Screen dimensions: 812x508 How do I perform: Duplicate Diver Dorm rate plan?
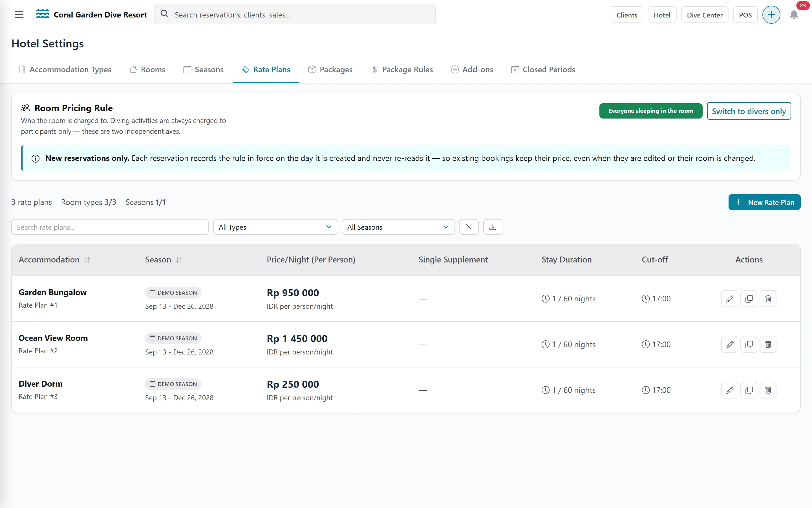click(x=749, y=390)
